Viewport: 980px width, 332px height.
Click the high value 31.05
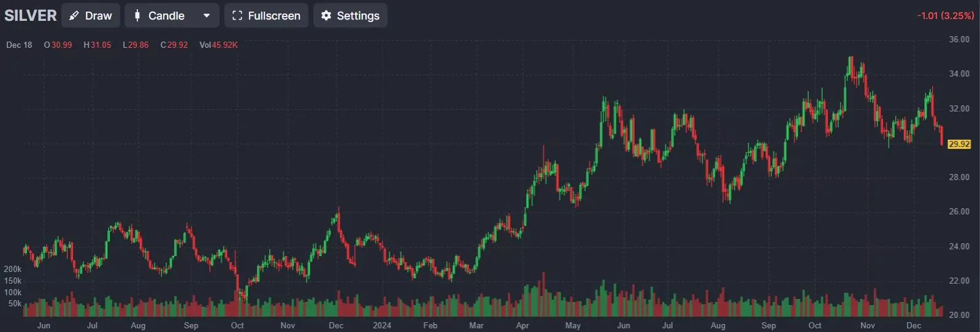(101, 45)
